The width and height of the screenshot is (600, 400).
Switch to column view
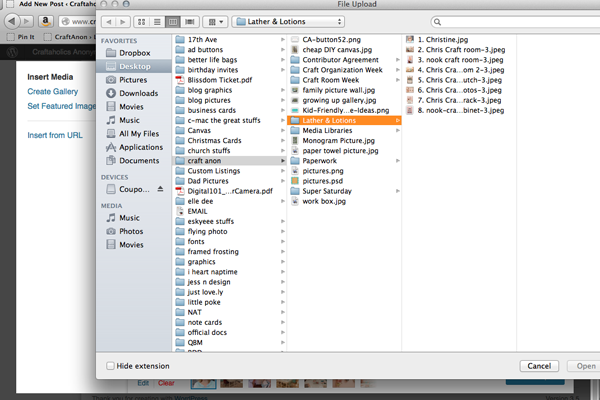[x=173, y=21]
